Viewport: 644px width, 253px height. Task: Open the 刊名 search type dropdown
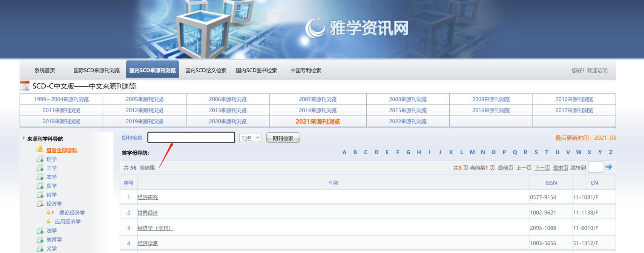[250, 138]
